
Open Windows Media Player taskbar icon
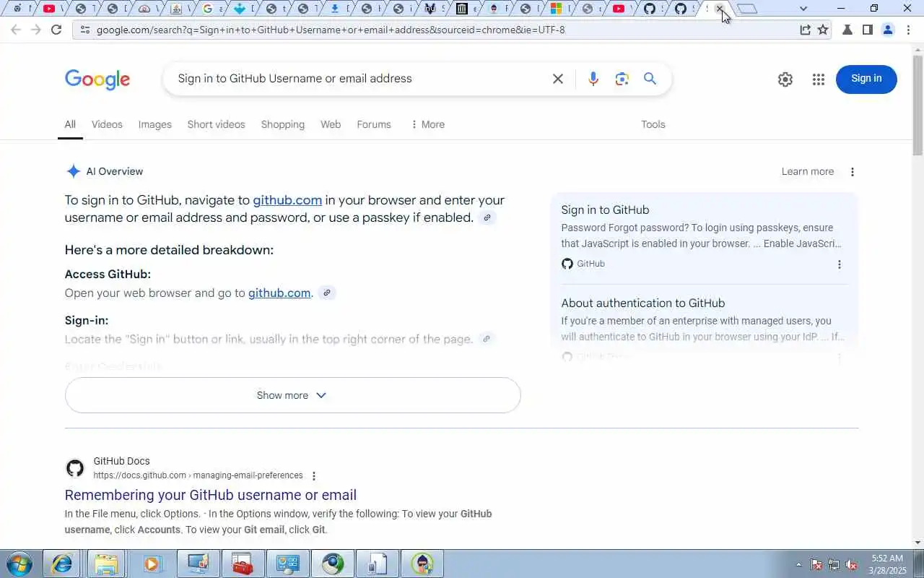click(x=152, y=564)
